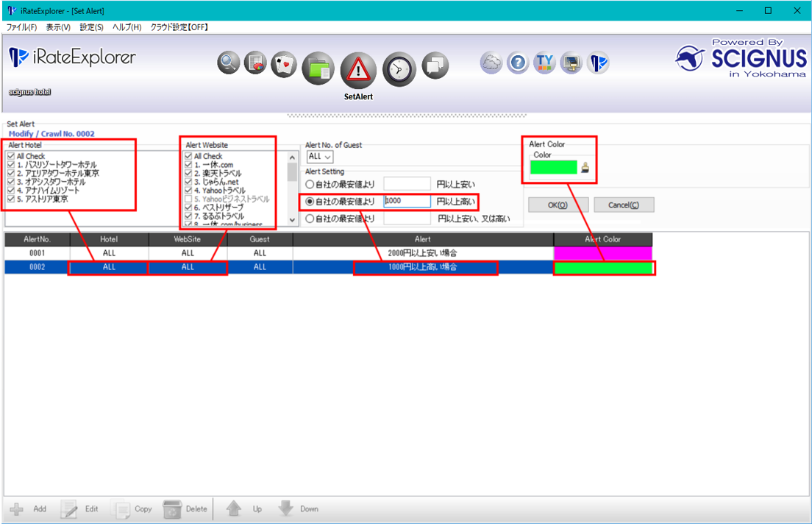The height and width of the screenshot is (524, 812).
Task: Click the cloud icon in the toolbar
Action: [491, 63]
